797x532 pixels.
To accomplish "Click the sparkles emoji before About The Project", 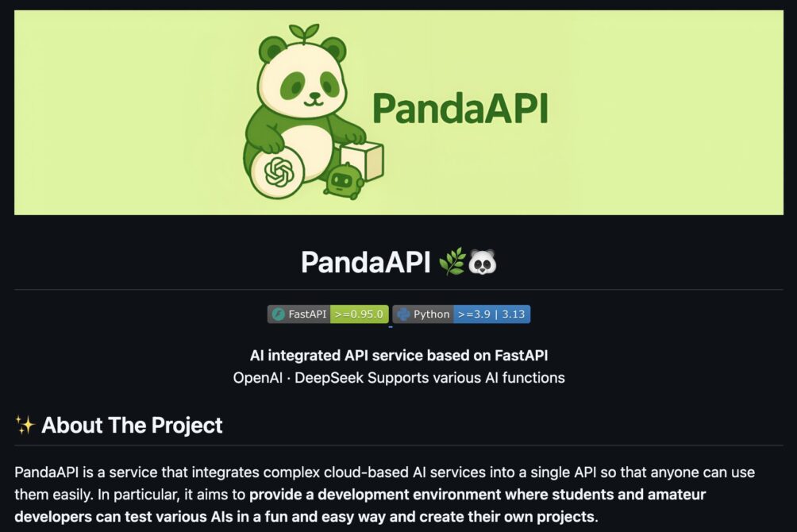I will pyautogui.click(x=25, y=425).
